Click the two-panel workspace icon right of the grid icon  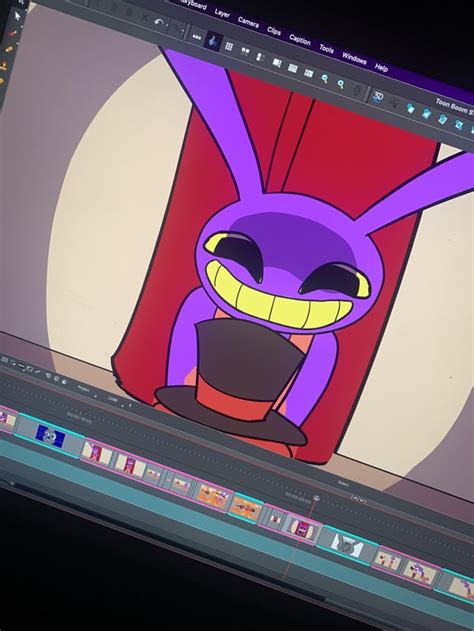(x=245, y=51)
